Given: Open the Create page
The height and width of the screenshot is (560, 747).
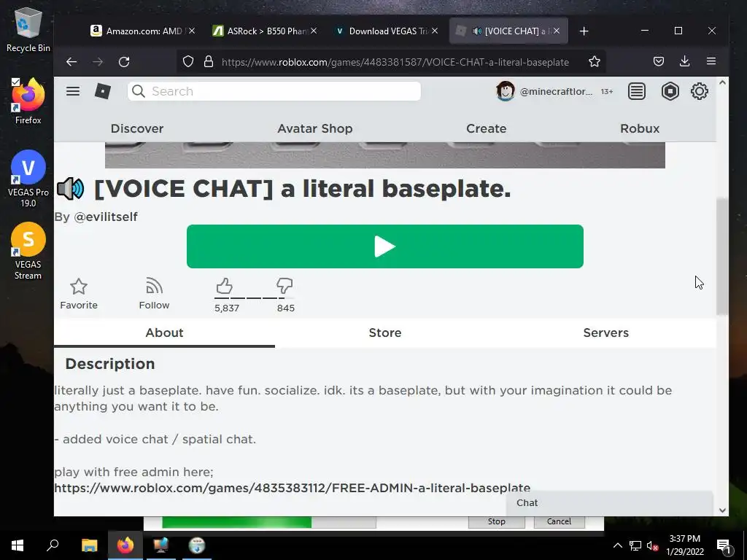Looking at the screenshot, I should pyautogui.click(x=486, y=128).
